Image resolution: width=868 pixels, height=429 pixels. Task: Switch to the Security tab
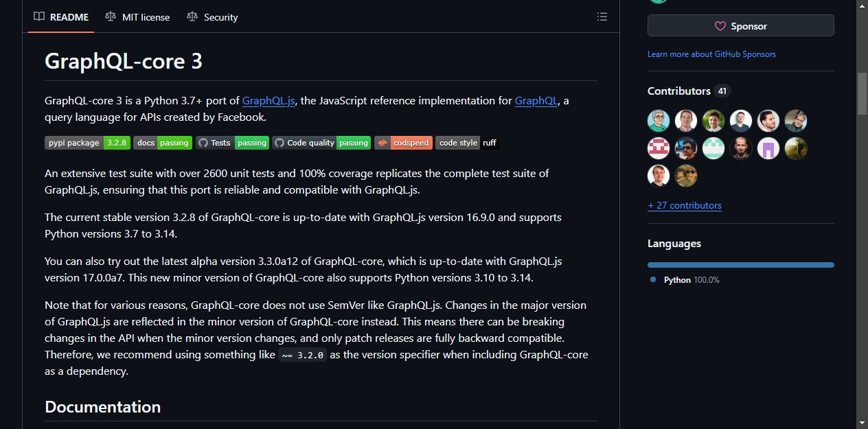click(x=213, y=17)
